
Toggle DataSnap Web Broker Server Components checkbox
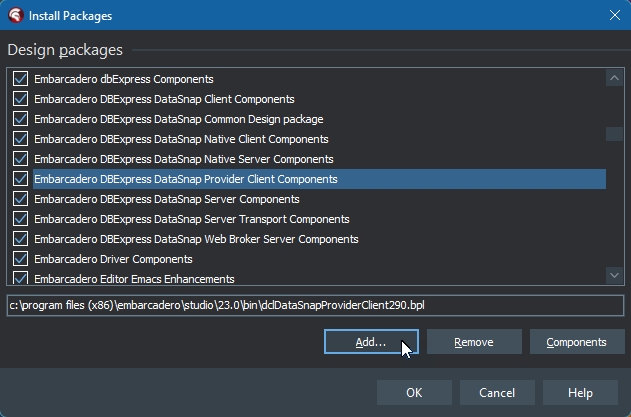coord(21,239)
